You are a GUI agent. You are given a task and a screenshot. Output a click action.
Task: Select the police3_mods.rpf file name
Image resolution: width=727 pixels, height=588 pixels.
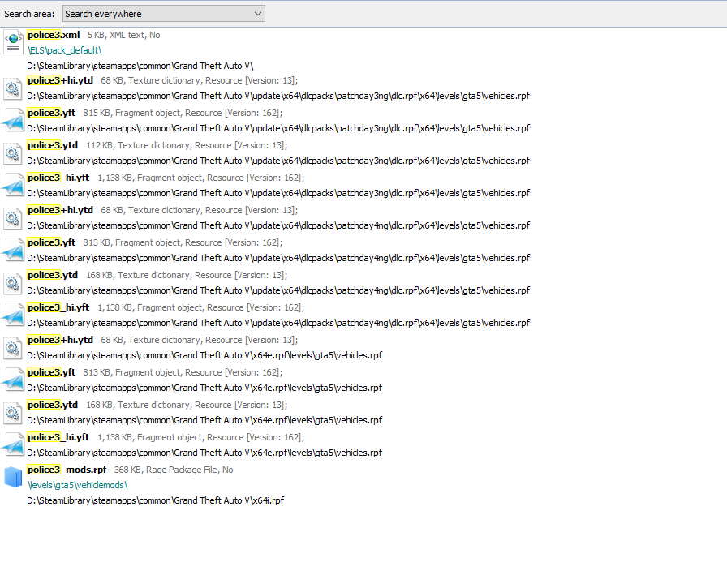[67, 470]
